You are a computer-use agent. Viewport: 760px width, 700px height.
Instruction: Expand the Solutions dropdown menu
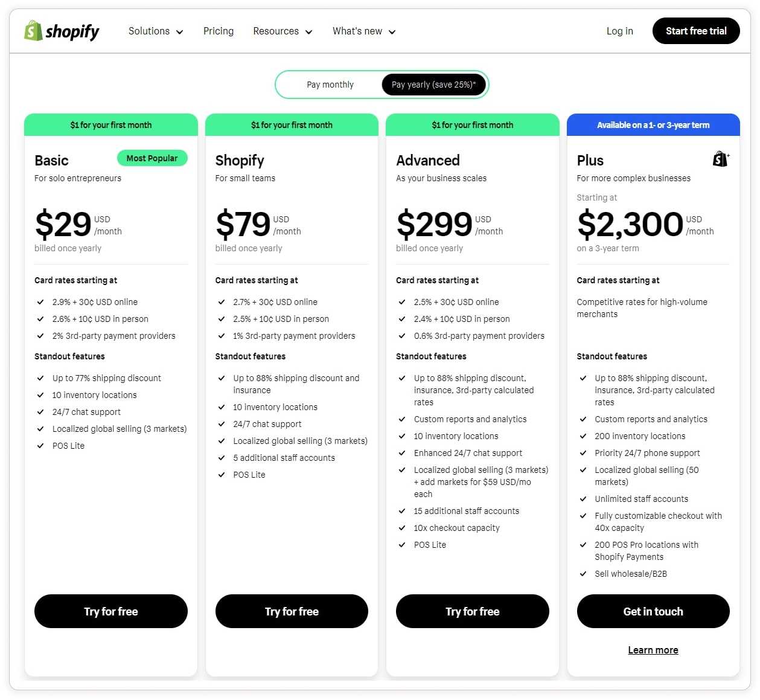(x=156, y=31)
